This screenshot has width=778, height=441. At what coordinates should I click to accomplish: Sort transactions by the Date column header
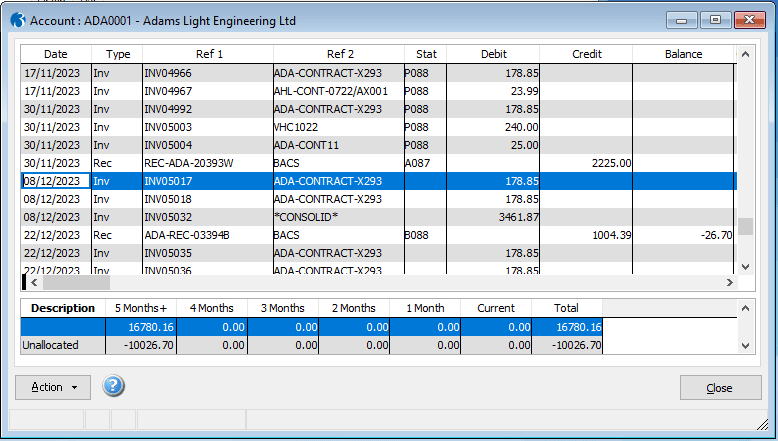[56, 54]
